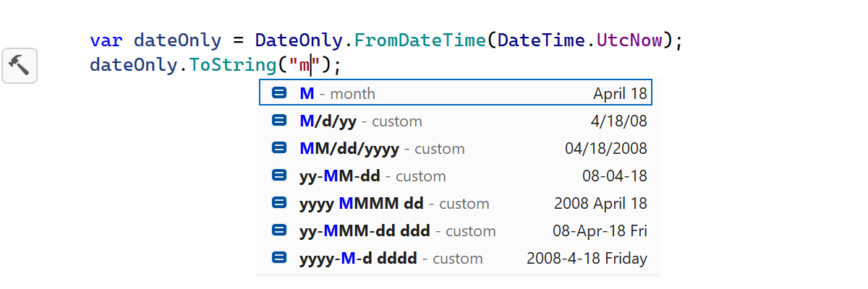Select the 'yy-MM-dd - custom' format text

pyautogui.click(x=372, y=176)
